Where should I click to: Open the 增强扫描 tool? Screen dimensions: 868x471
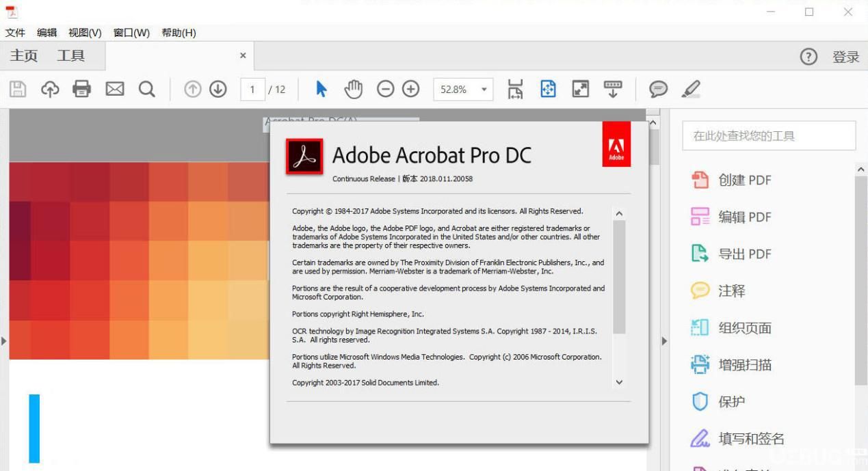pyautogui.click(x=731, y=364)
